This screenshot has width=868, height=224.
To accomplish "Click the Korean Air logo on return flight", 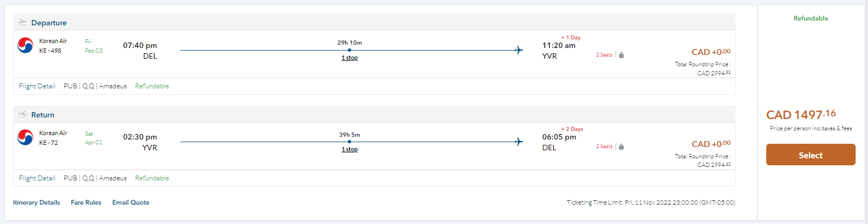I will click(25, 138).
